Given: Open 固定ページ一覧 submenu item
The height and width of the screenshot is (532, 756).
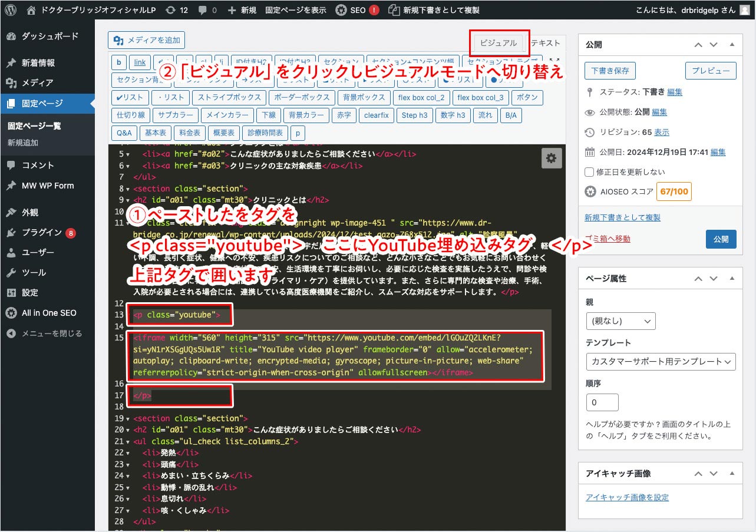Looking at the screenshot, I should click(x=34, y=126).
